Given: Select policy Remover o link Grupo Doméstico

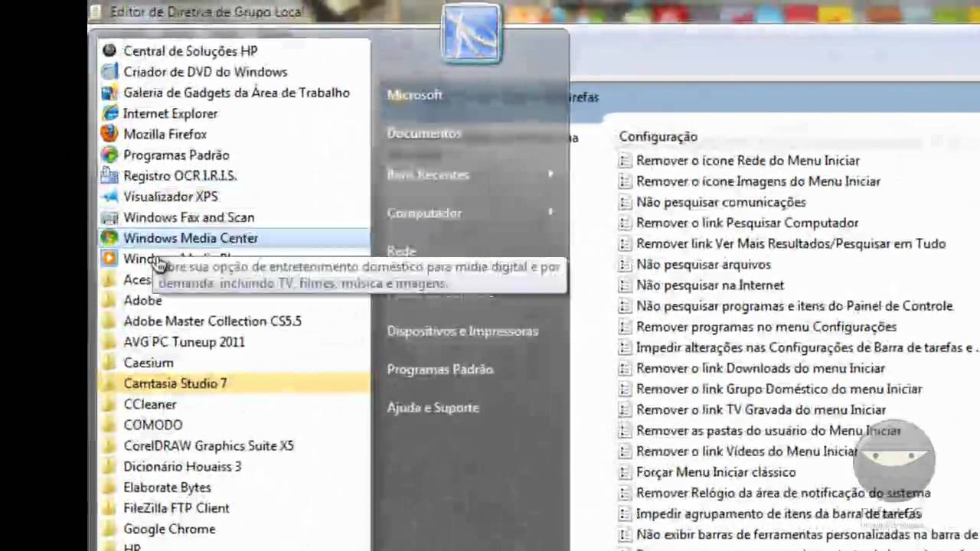Looking at the screenshot, I should coord(779,389).
